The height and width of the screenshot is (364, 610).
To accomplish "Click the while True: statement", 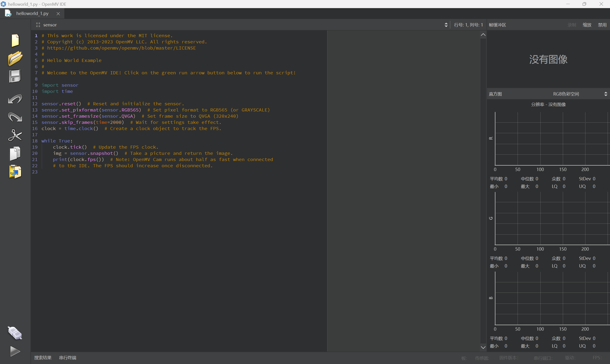I will click(57, 141).
